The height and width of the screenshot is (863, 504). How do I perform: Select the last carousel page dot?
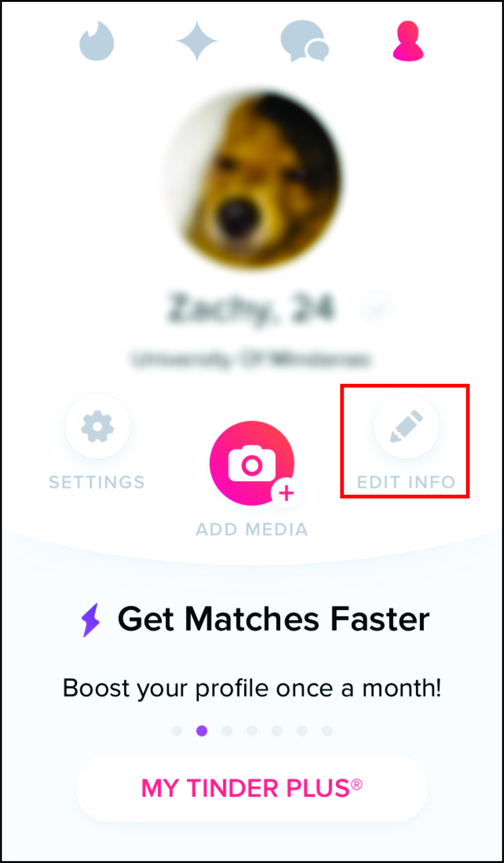pyautogui.click(x=327, y=731)
